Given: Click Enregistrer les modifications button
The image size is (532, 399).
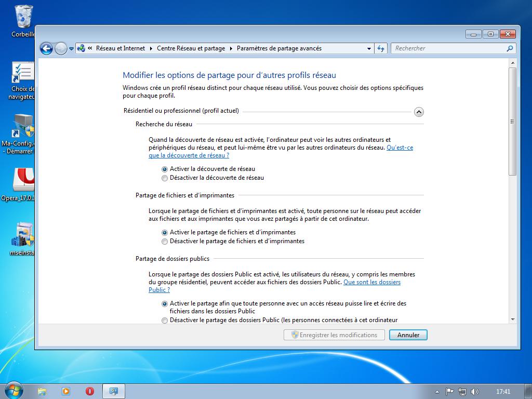Looking at the screenshot, I should [x=334, y=335].
